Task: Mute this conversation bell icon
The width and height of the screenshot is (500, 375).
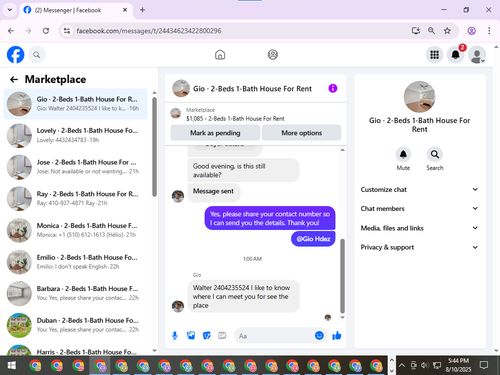Action: (403, 154)
